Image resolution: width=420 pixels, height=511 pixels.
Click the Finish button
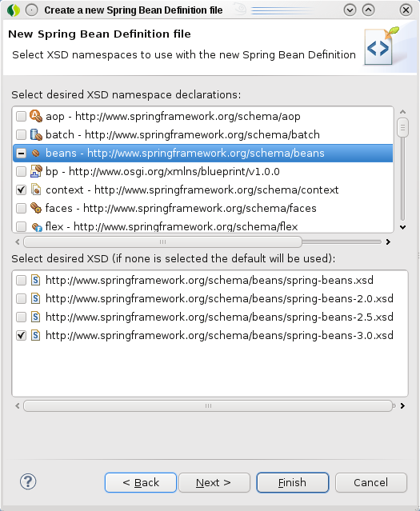point(293,482)
